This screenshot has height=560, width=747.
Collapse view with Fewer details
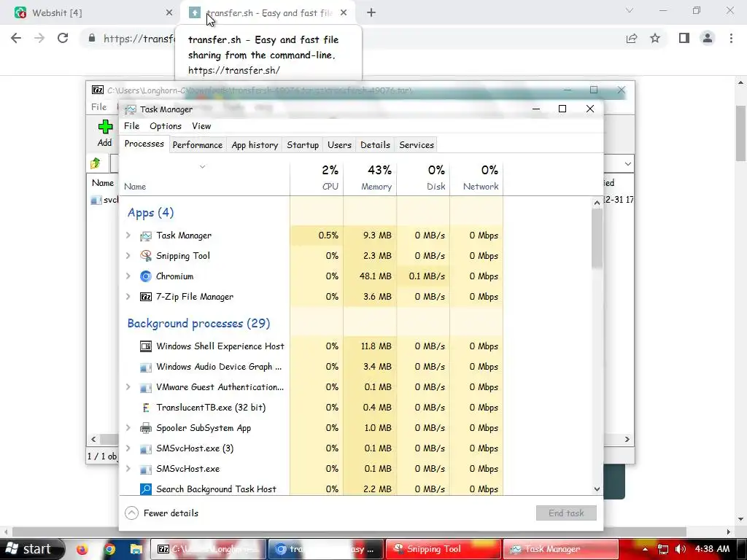click(x=161, y=513)
